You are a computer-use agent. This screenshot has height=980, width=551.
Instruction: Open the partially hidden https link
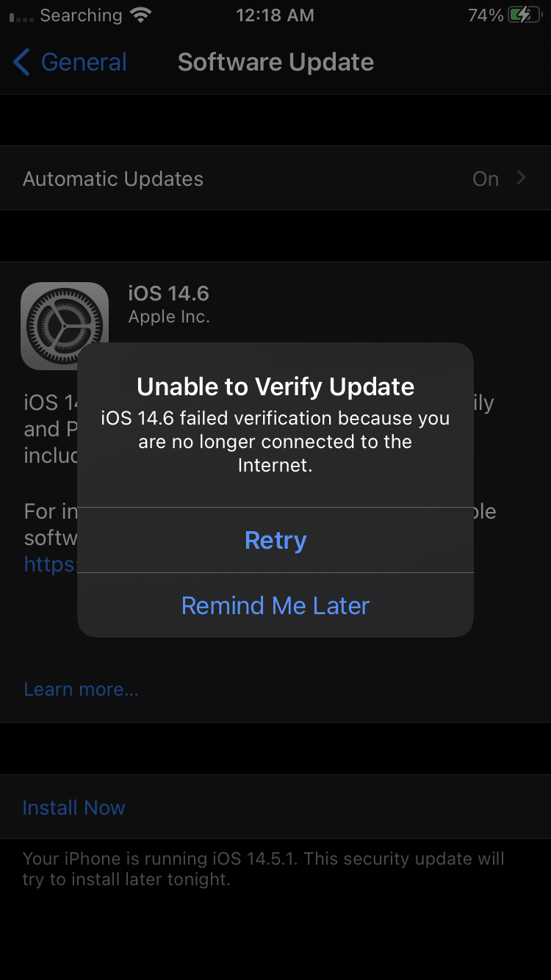[x=51, y=564]
